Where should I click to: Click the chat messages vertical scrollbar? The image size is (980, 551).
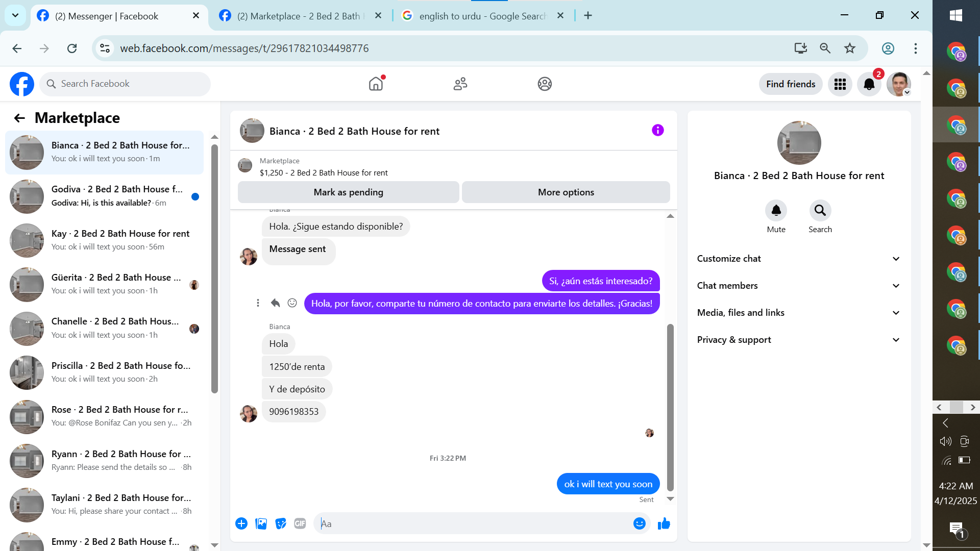[670, 407]
